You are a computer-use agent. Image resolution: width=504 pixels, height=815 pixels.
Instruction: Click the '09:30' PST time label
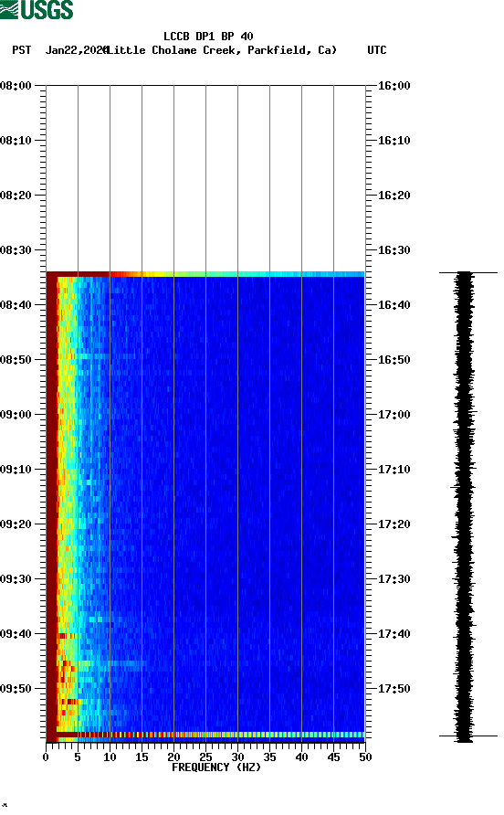[16, 579]
